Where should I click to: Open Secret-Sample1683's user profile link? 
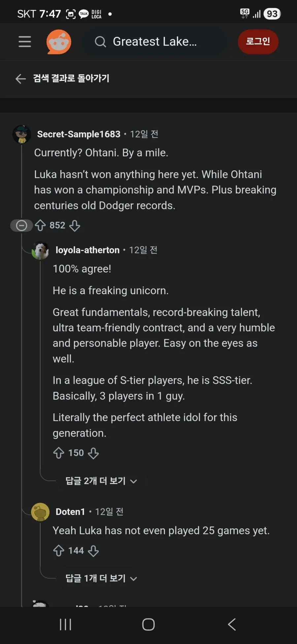tap(79, 134)
